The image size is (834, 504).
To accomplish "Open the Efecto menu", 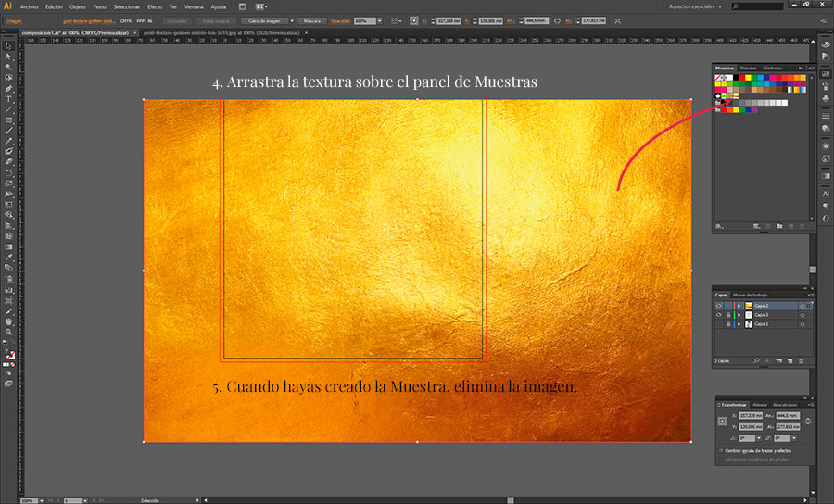I will click(155, 6).
